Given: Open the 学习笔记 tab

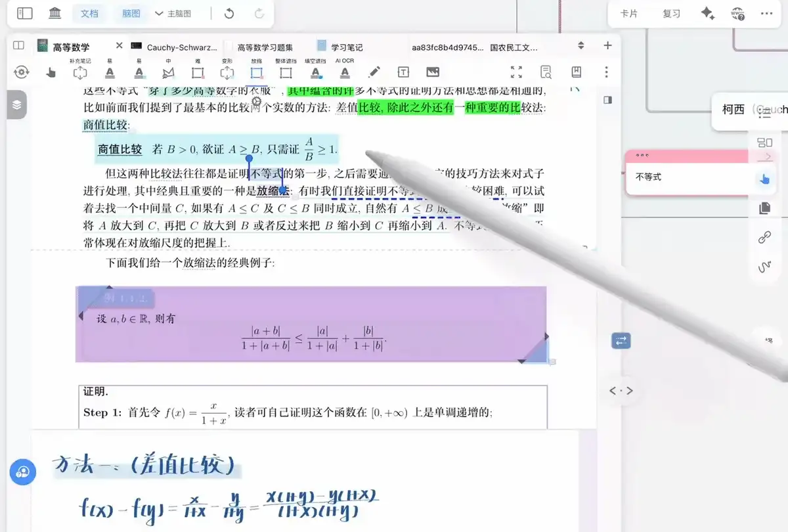Looking at the screenshot, I should 340,47.
